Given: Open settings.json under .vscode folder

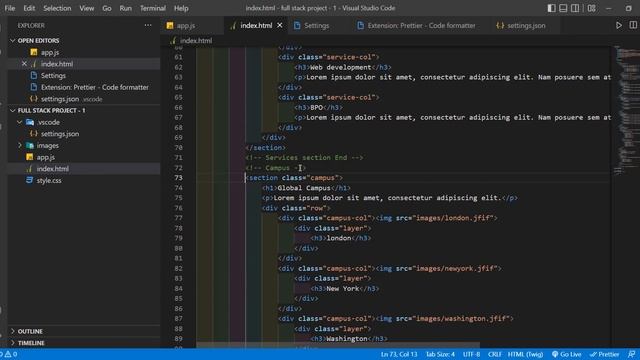Looking at the screenshot, I should (84, 133).
